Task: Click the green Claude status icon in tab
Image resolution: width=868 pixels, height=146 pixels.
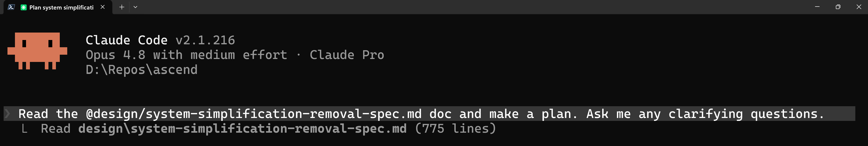Action: [24, 7]
